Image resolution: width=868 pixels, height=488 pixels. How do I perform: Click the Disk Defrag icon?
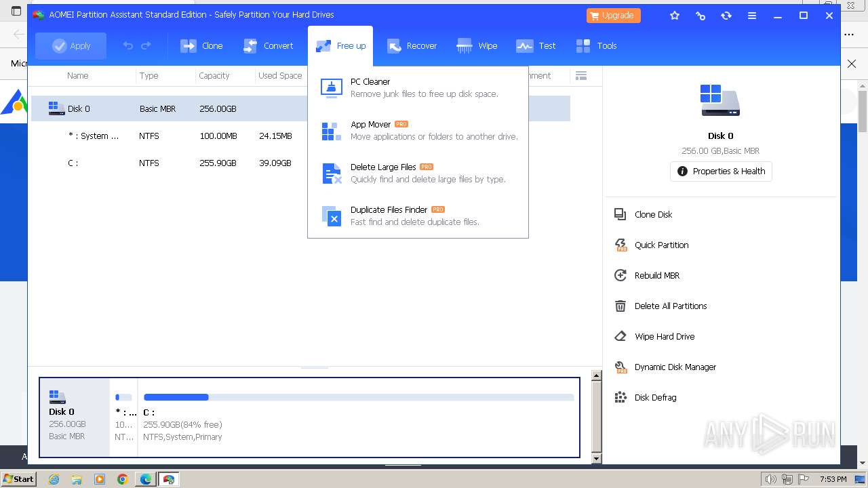pos(620,397)
